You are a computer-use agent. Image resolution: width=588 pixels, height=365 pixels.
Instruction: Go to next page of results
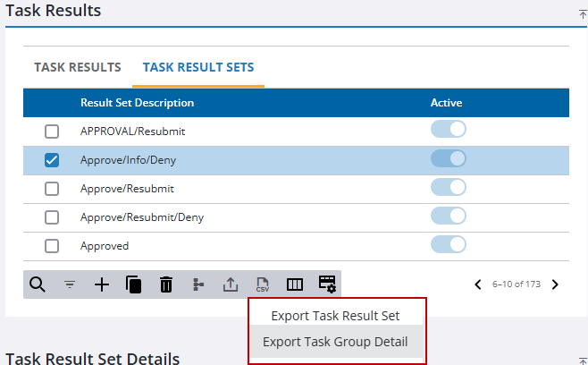tap(555, 284)
